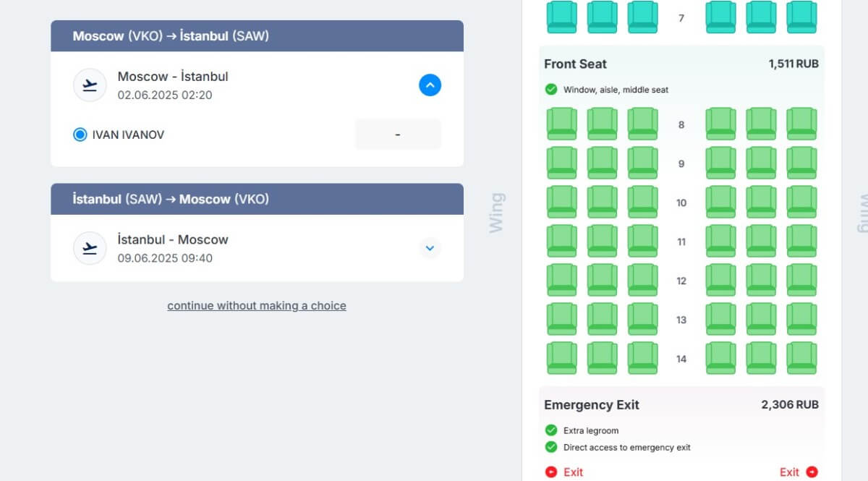This screenshot has width=868, height=481.
Task: Open the İstanbul (SAW) → Moscow (VKO) header
Action: pos(257,199)
